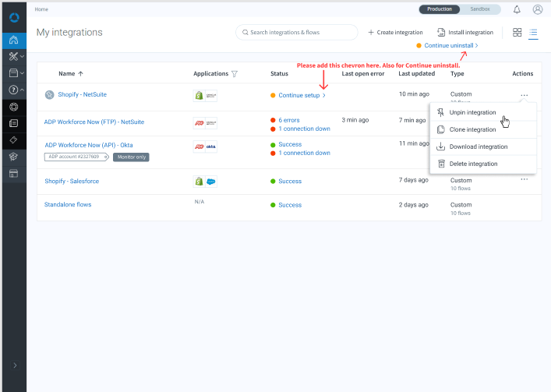Choose Delete integration from the menu
Screen dimensions: 551x392
[472, 164]
